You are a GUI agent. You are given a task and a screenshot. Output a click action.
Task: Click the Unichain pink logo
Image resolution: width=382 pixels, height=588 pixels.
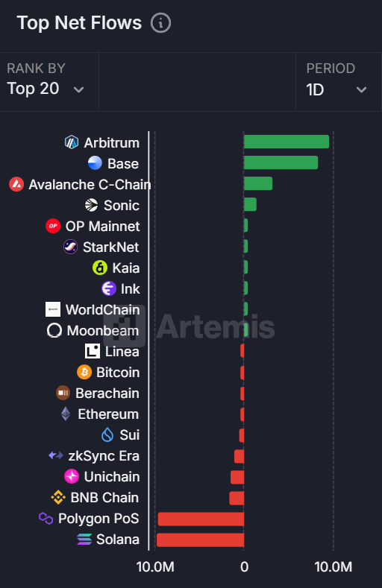(x=72, y=476)
